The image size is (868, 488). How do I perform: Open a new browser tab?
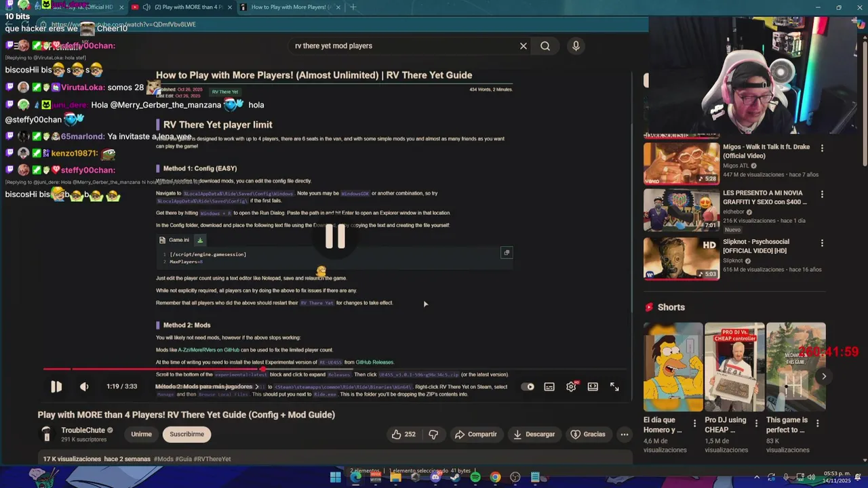(353, 7)
